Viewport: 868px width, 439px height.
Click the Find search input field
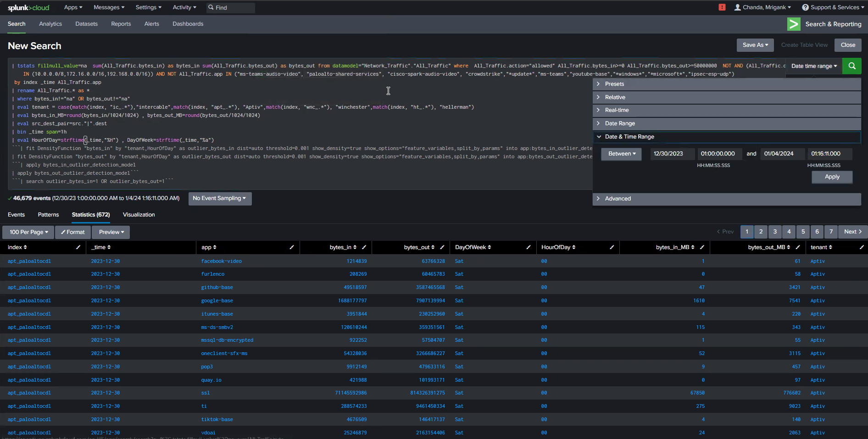coord(230,7)
